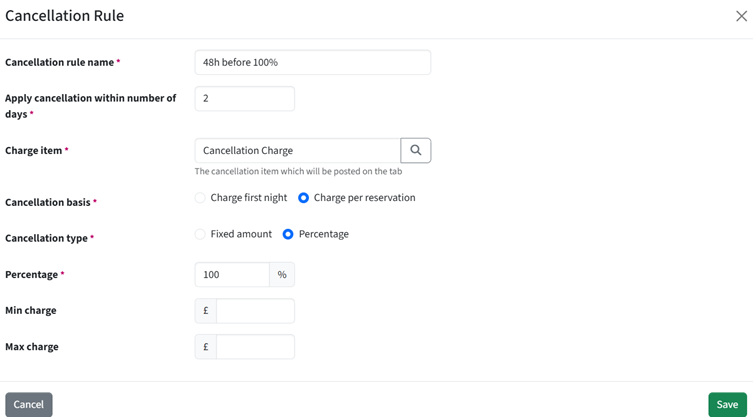Click the Charge item text field
The image size is (753, 417).
[297, 150]
